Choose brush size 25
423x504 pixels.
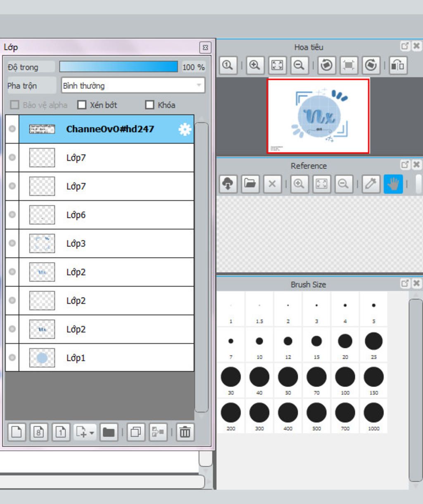point(374,345)
